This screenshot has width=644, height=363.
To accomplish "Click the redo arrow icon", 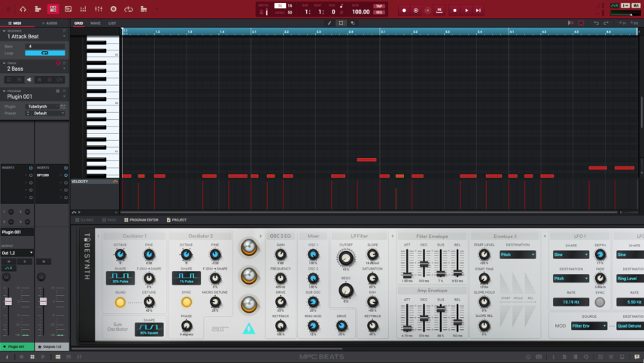I will tap(606, 23).
